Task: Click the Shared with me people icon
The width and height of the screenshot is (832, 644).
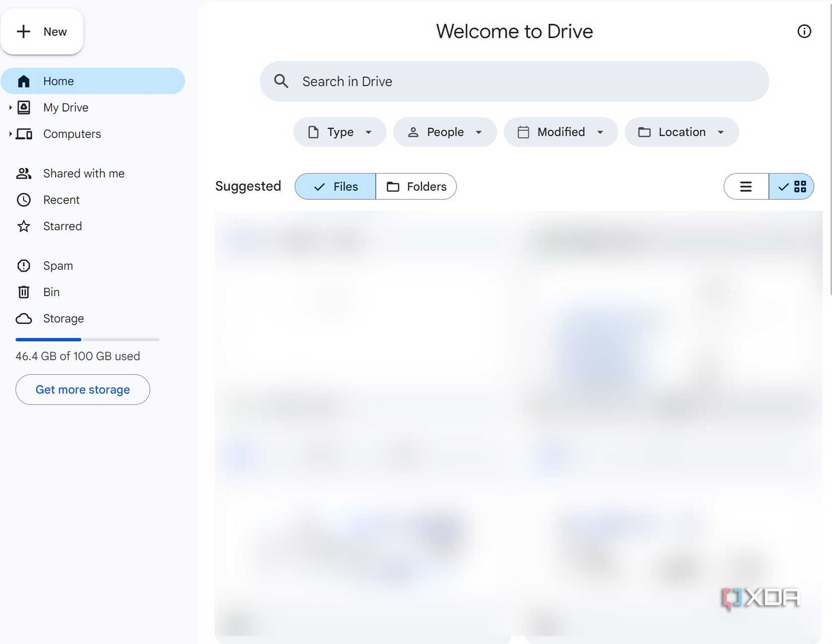Action: [x=24, y=173]
